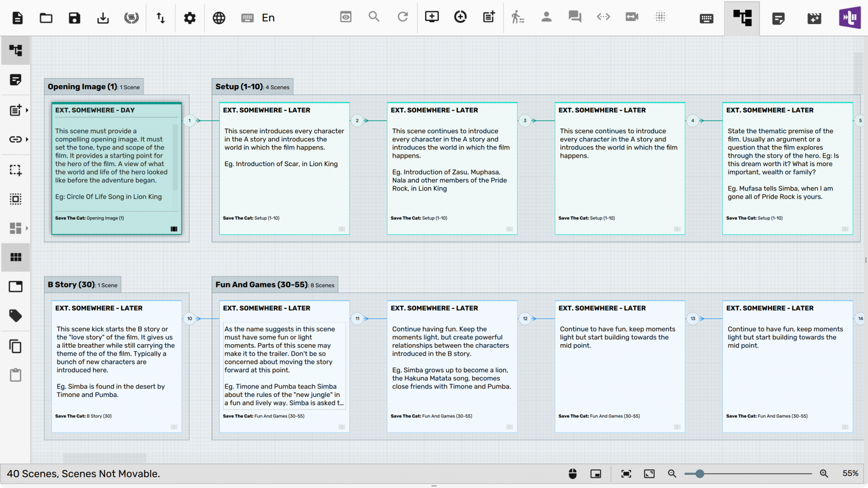This screenshot has height=488, width=868.
Task: Toggle fit-to-screen view in status bar
Action: tap(626, 474)
